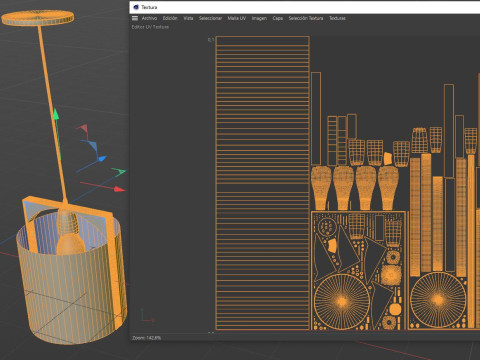Click the Cinema 4D icon in Textura title bar

(136, 7)
